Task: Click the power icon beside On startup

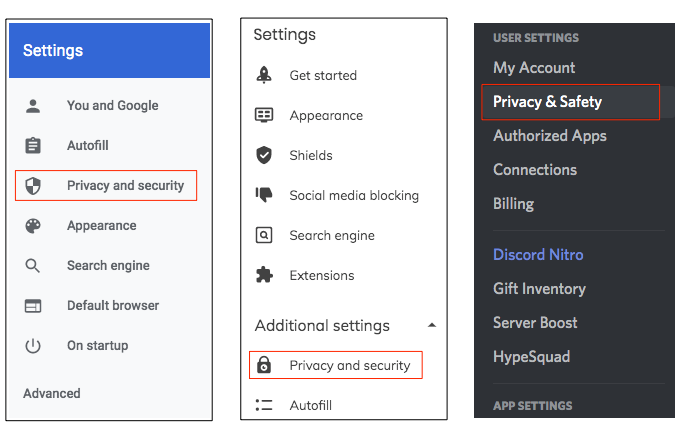Action: point(33,346)
